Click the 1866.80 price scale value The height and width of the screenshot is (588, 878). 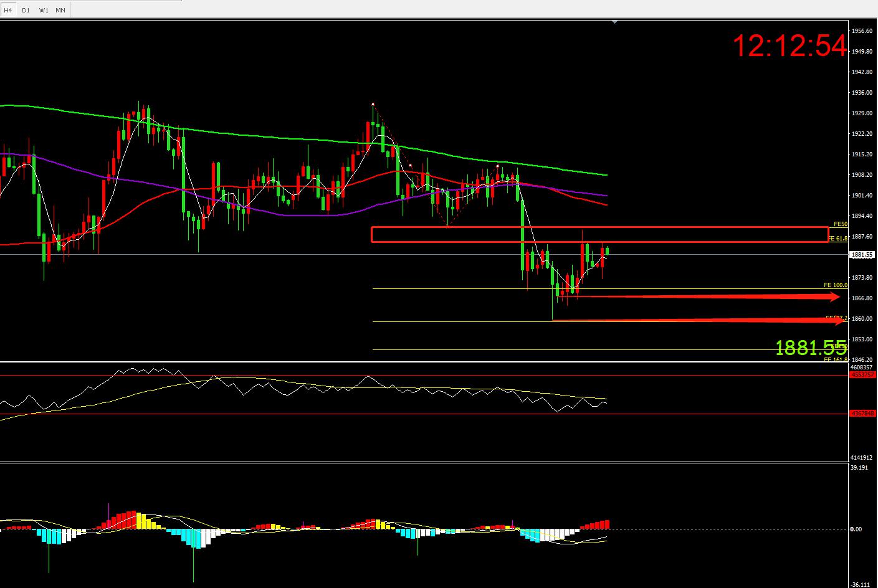tap(861, 298)
